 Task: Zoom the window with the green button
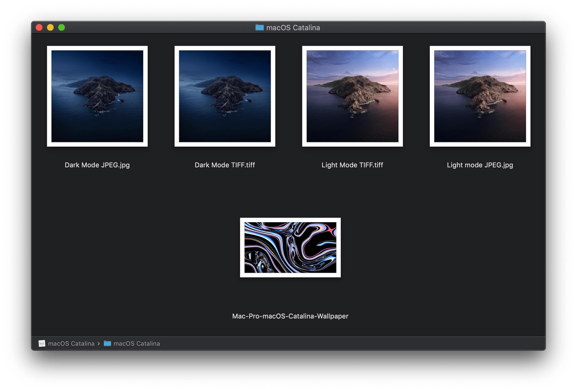[x=62, y=27]
